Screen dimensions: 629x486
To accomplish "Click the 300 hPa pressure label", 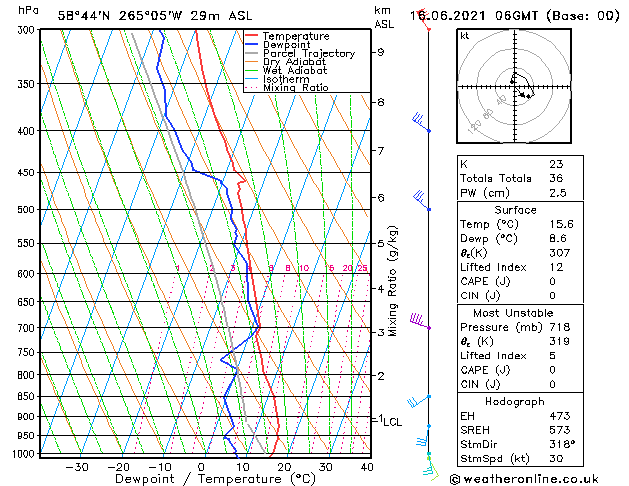I will pos(28,30).
